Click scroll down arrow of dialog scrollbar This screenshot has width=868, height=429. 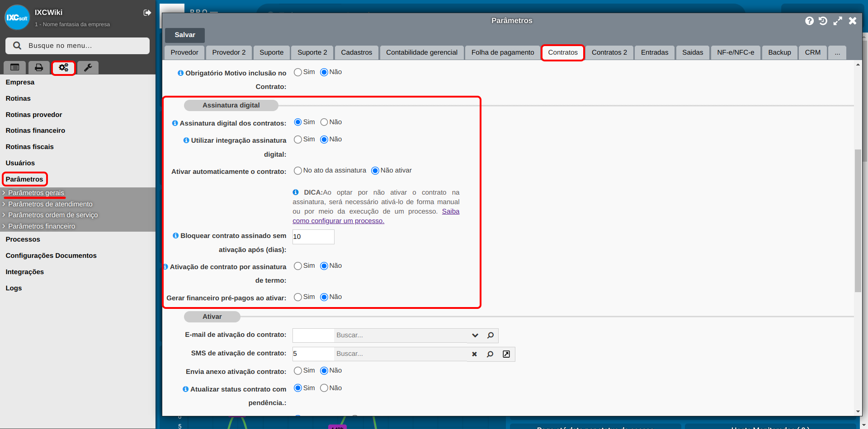(x=858, y=412)
